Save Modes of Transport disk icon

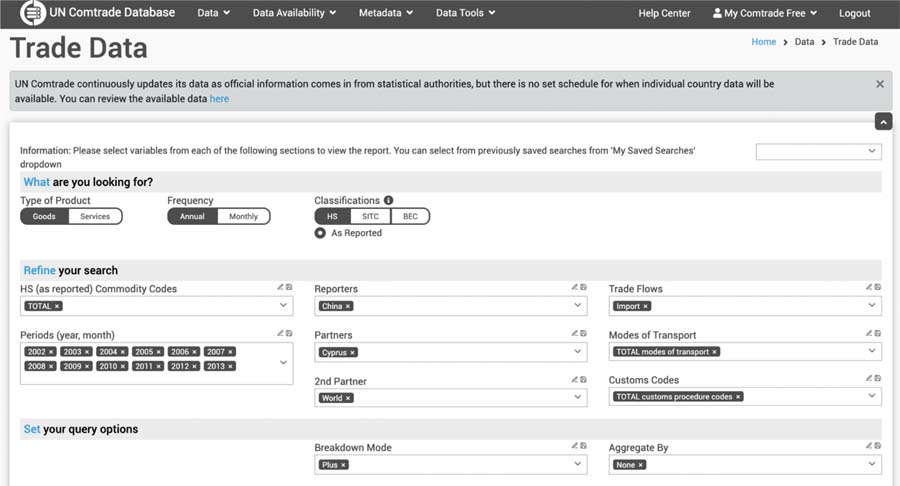(878, 333)
